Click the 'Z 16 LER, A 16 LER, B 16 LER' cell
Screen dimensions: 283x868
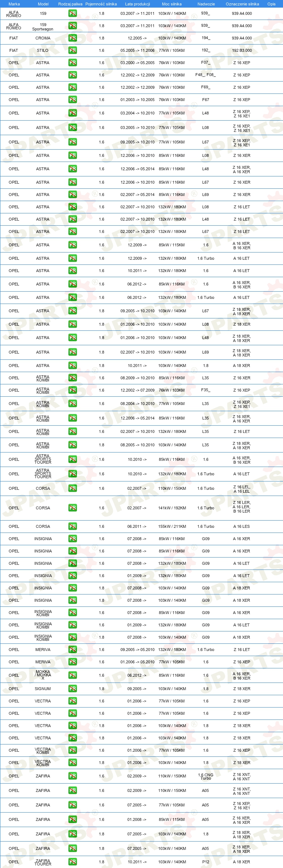click(x=242, y=507)
